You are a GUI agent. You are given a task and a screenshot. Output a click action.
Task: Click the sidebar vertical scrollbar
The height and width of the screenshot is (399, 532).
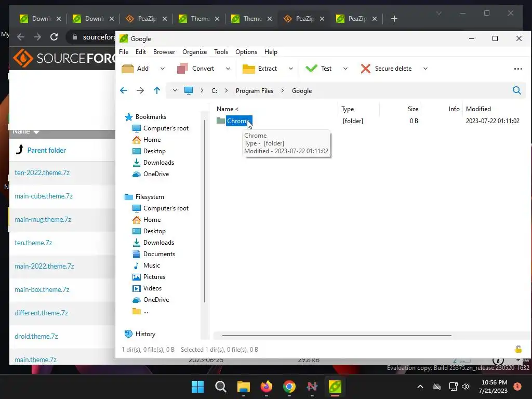[x=205, y=211]
